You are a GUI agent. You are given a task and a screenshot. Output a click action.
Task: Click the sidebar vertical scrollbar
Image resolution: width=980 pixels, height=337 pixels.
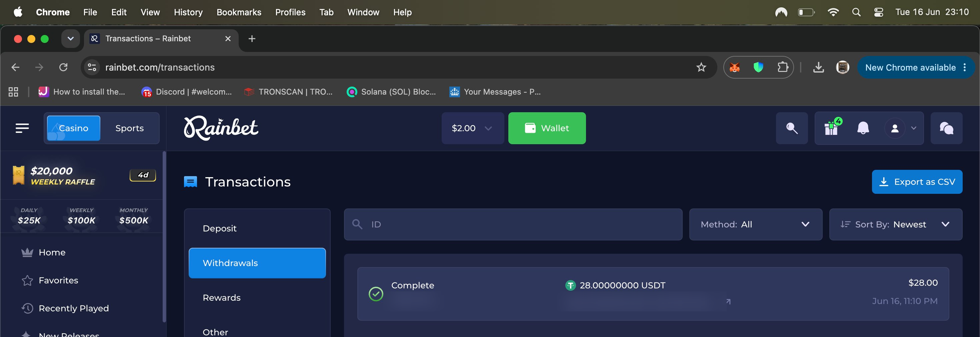pyautogui.click(x=164, y=236)
